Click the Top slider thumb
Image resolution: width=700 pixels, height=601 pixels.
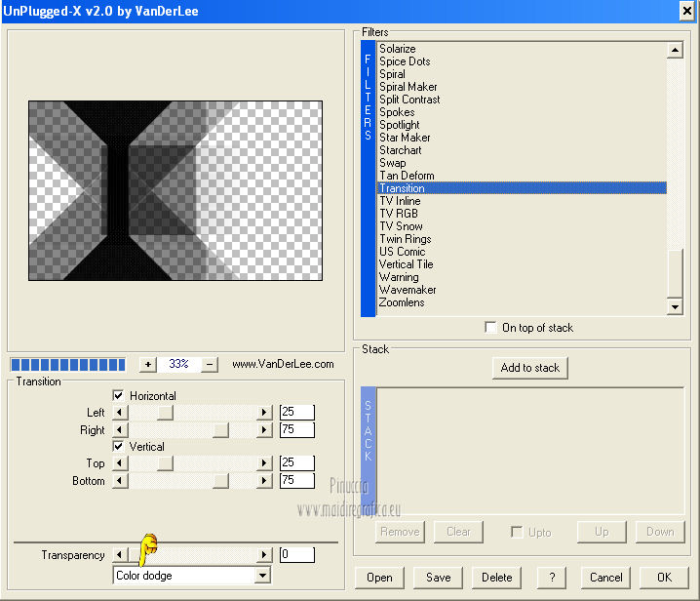pyautogui.click(x=165, y=462)
